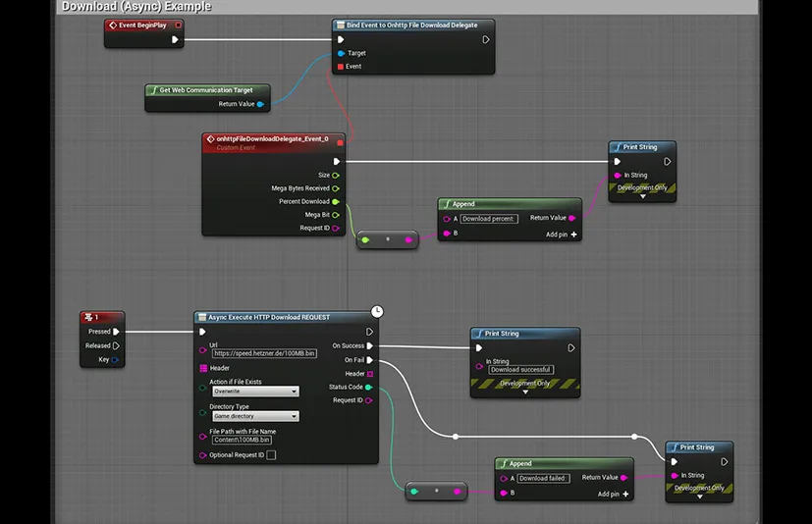
Task: Click In String pin of top-right Print String
Action: pyautogui.click(x=618, y=175)
